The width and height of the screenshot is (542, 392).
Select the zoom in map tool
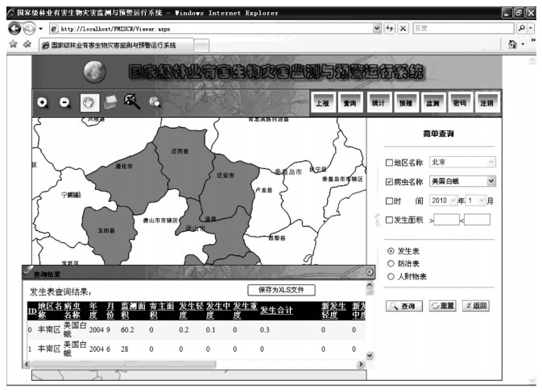point(43,103)
